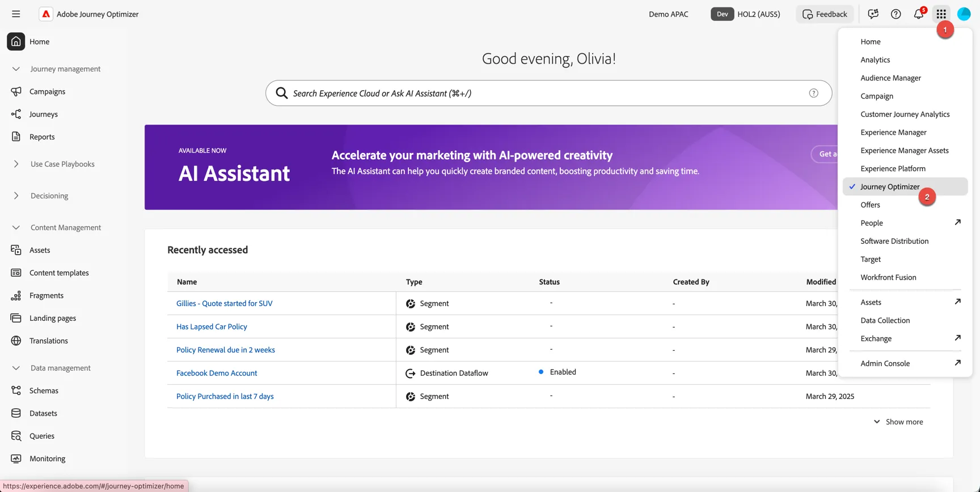
Task: Choose Customer Journey Analytics from menu
Action: pos(905,114)
